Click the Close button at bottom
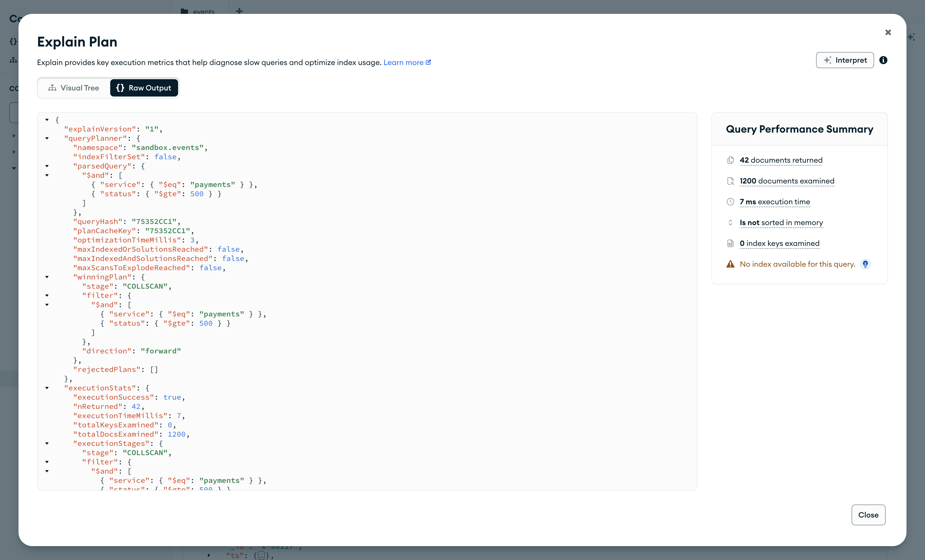Image resolution: width=925 pixels, height=560 pixels. [868, 515]
